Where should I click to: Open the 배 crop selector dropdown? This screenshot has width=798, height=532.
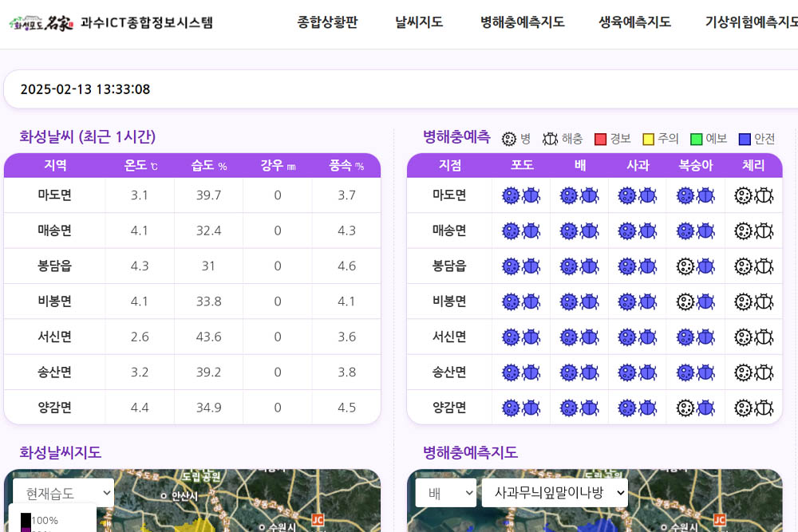tap(445, 493)
